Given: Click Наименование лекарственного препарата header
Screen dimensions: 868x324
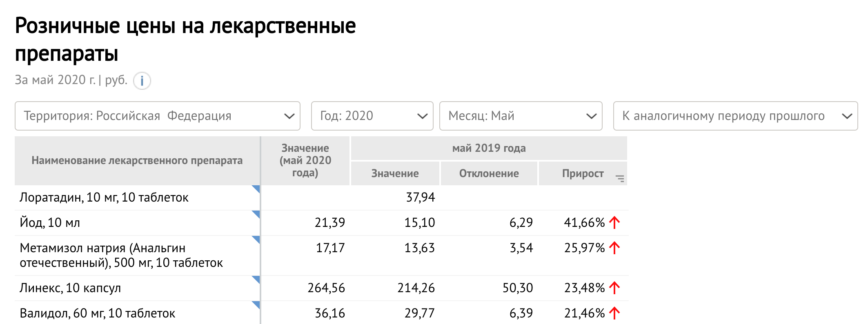Looking at the screenshot, I should coord(137,161).
